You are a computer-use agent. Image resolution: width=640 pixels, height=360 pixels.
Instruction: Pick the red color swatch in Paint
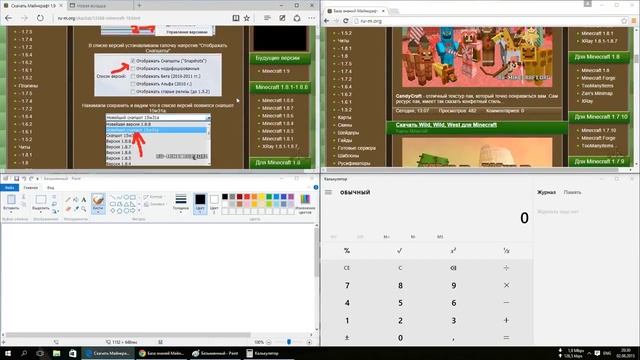[x=247, y=197]
